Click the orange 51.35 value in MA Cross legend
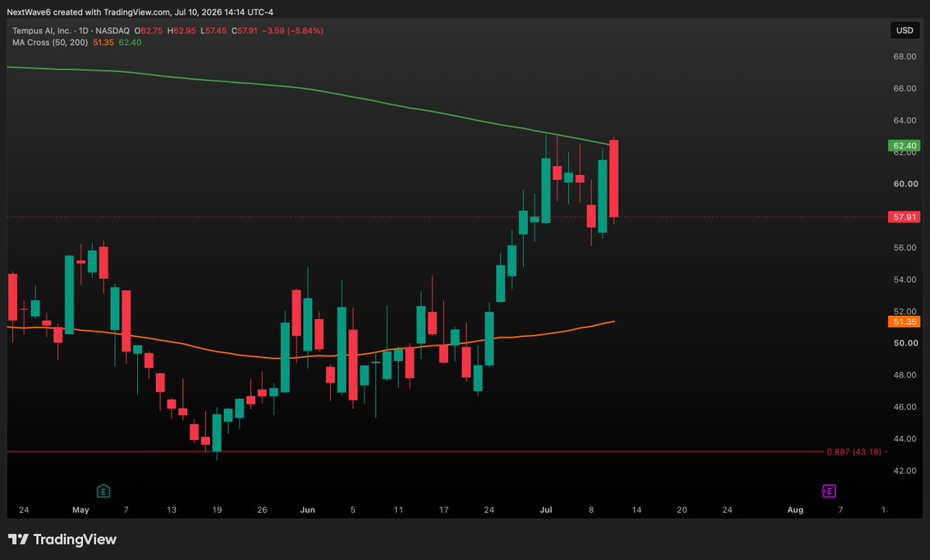 pyautogui.click(x=104, y=43)
